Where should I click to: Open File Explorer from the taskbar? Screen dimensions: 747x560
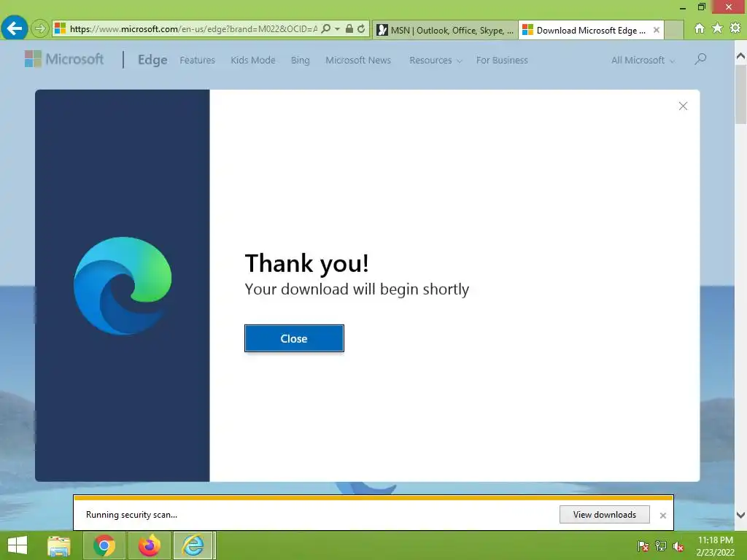coord(59,545)
